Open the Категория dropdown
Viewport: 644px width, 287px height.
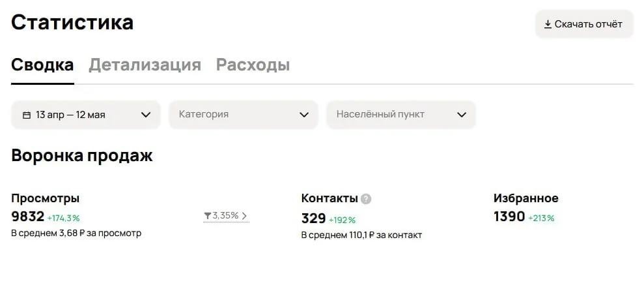(x=243, y=115)
